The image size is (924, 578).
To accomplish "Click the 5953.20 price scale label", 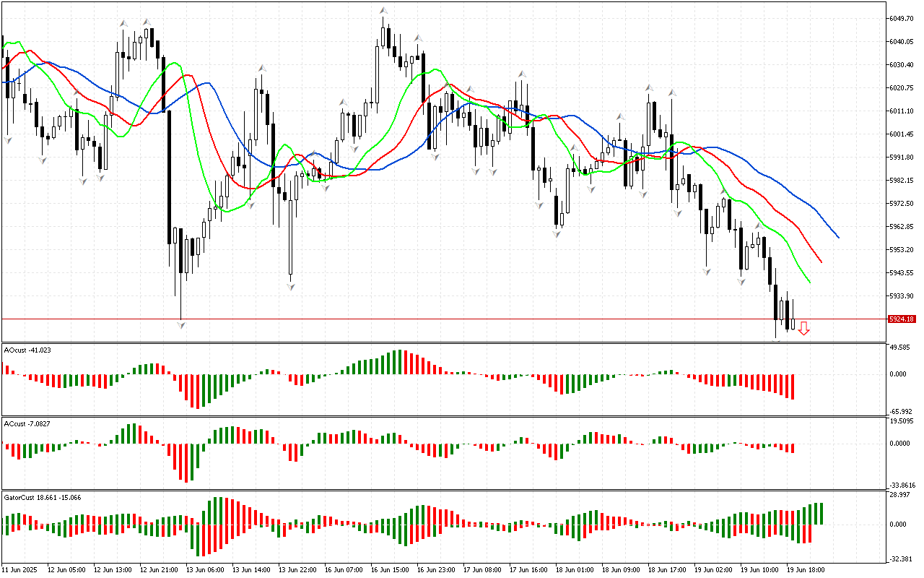I will 902,250.
